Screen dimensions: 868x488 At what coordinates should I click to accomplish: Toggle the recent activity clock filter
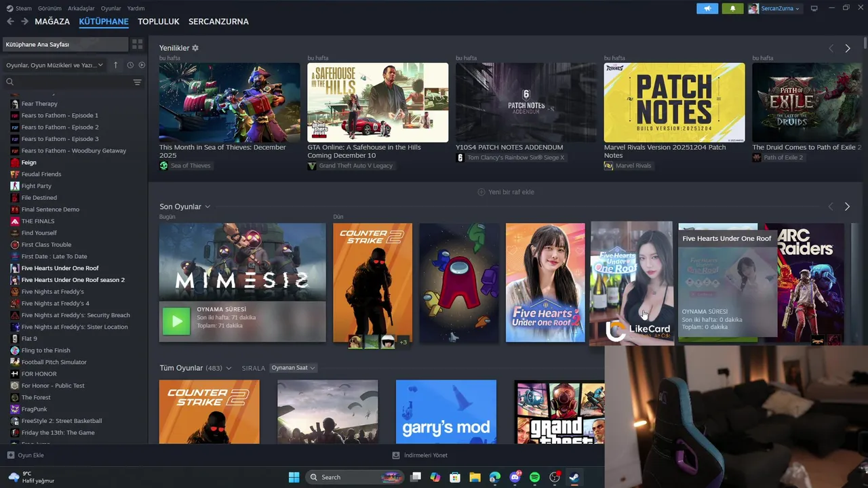pos(130,65)
